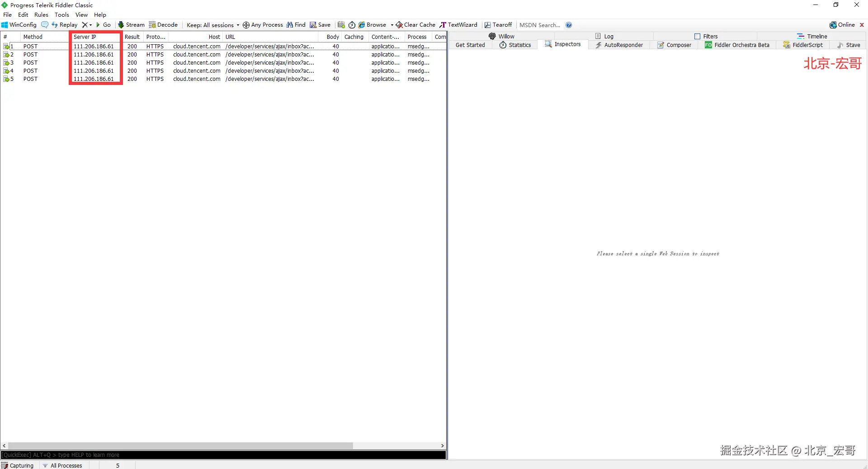Toggle Decode mode in toolbar
This screenshot has height=469, width=868.
[163, 25]
